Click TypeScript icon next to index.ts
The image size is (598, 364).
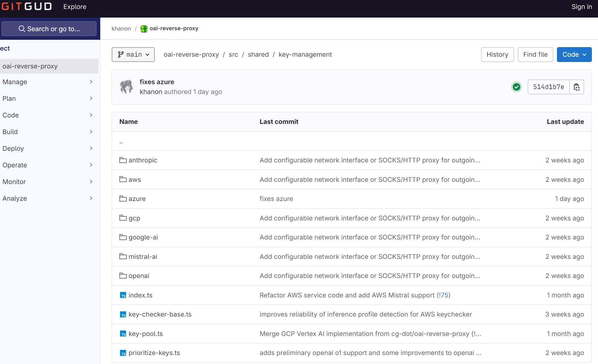pos(123,295)
